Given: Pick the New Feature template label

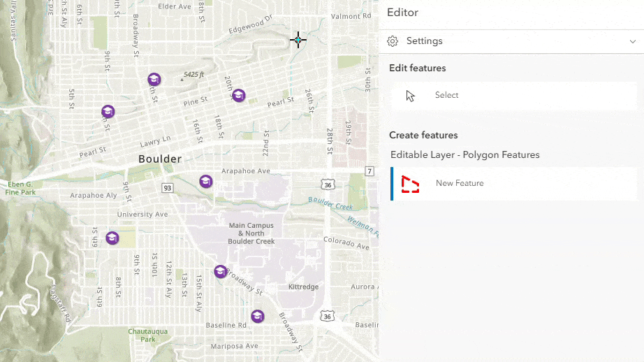Looking at the screenshot, I should click(x=460, y=184).
